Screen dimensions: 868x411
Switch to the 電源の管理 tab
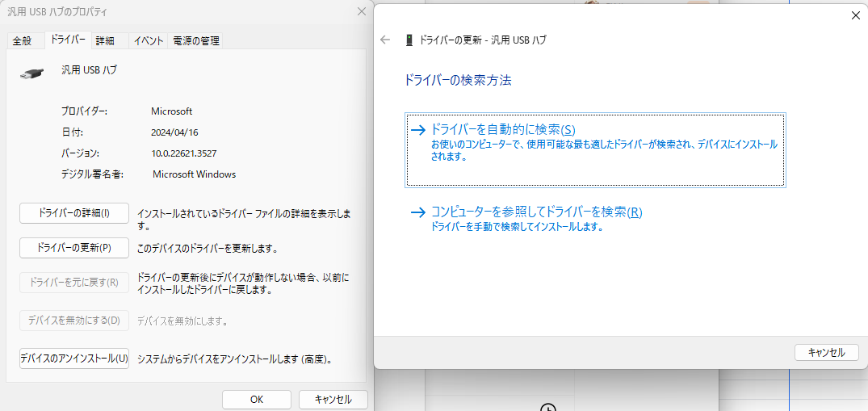pos(196,40)
